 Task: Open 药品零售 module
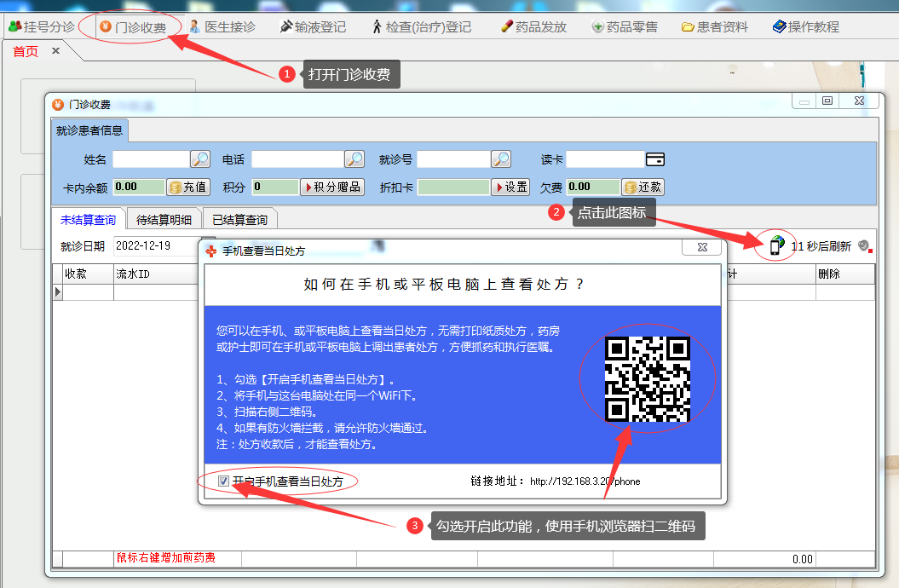(x=625, y=27)
